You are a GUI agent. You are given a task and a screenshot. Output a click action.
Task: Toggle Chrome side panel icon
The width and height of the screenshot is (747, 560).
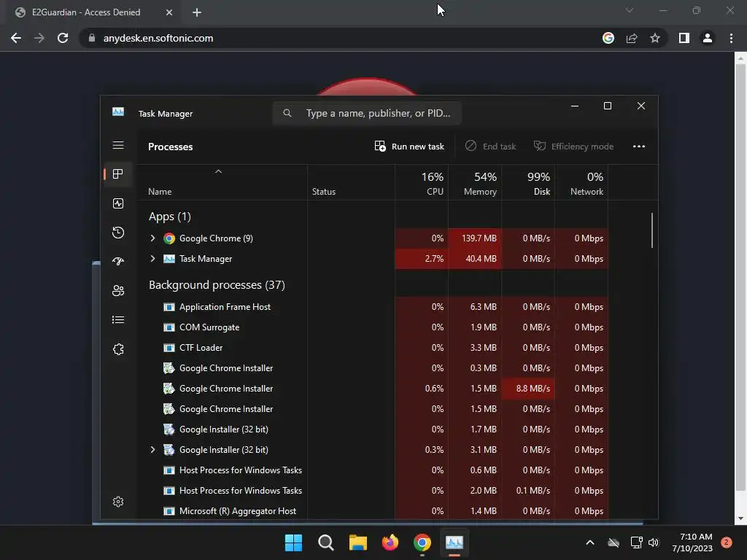[x=684, y=38]
